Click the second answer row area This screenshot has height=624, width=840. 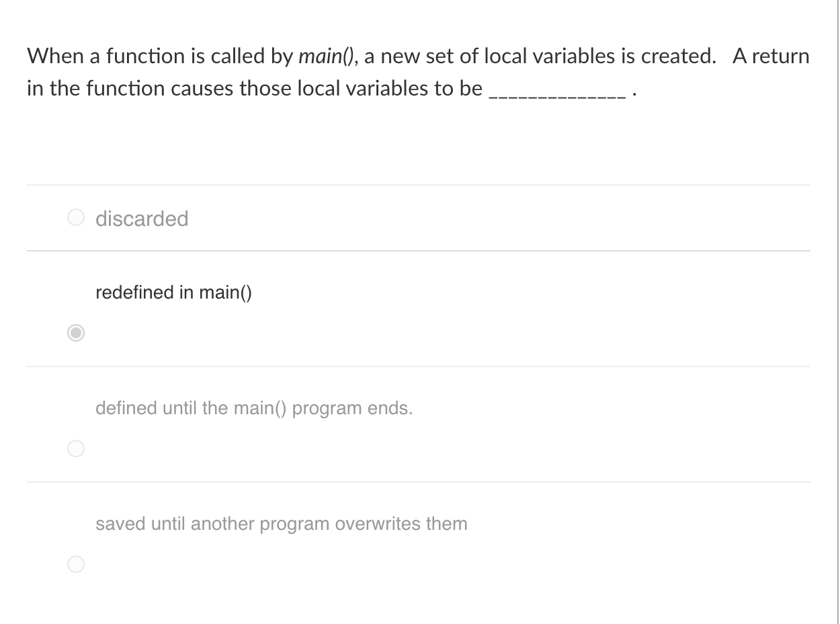[417, 309]
